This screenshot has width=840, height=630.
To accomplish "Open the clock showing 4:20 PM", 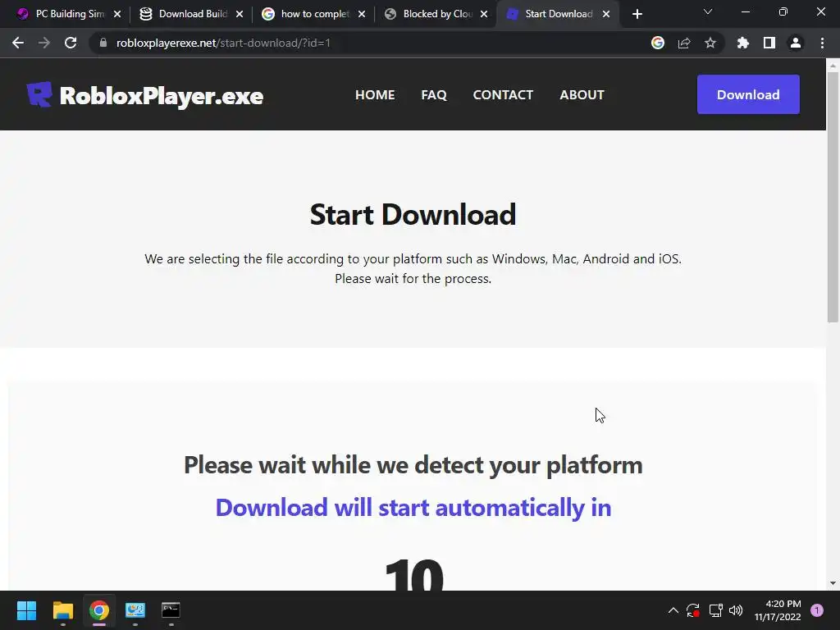I will (x=778, y=610).
